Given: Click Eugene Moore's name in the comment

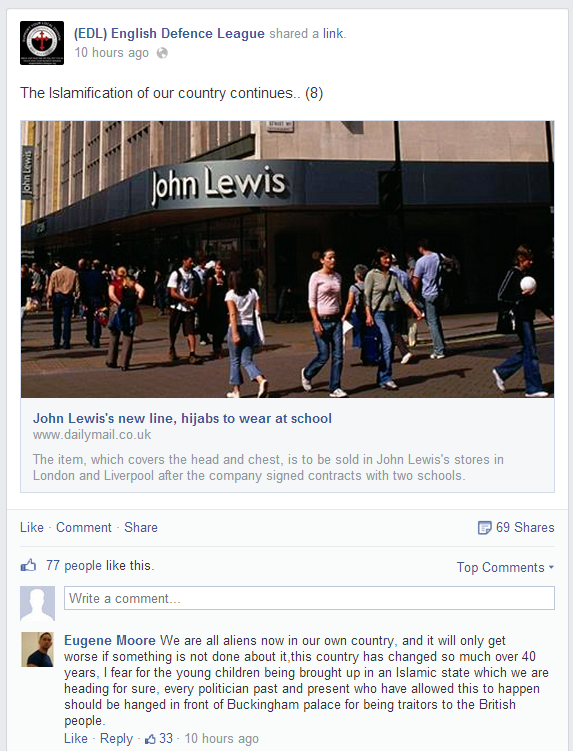Looking at the screenshot, I should (x=110, y=640).
